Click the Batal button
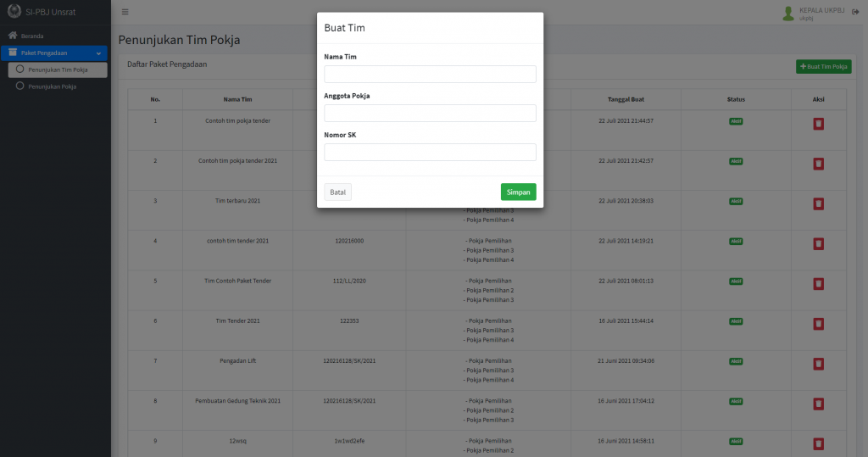 pyautogui.click(x=337, y=192)
